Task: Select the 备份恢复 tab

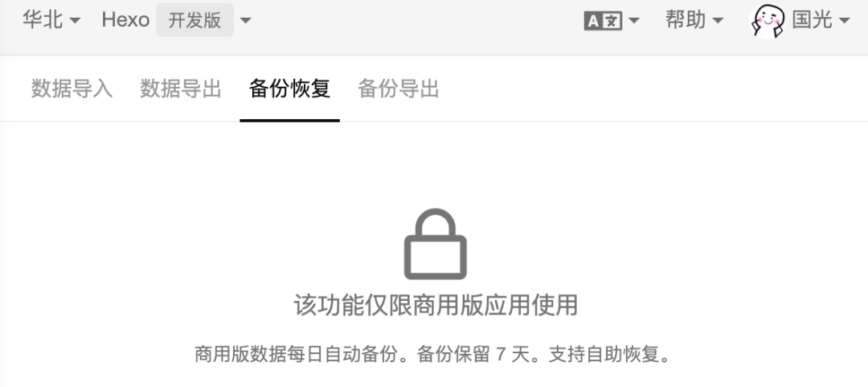Action: click(289, 89)
